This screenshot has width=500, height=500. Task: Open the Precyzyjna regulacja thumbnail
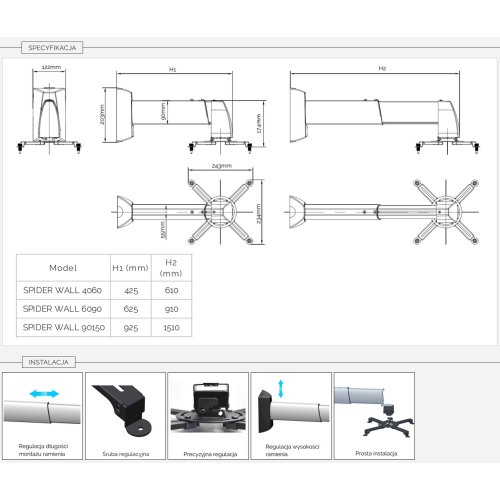208,416
